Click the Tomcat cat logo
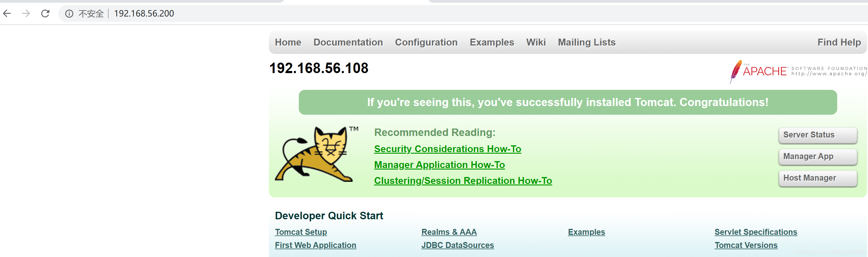868x257 pixels. (316, 154)
